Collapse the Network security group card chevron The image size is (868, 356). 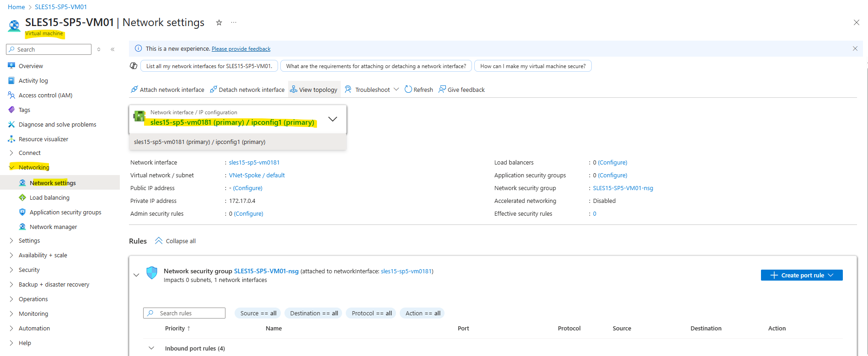(136, 275)
